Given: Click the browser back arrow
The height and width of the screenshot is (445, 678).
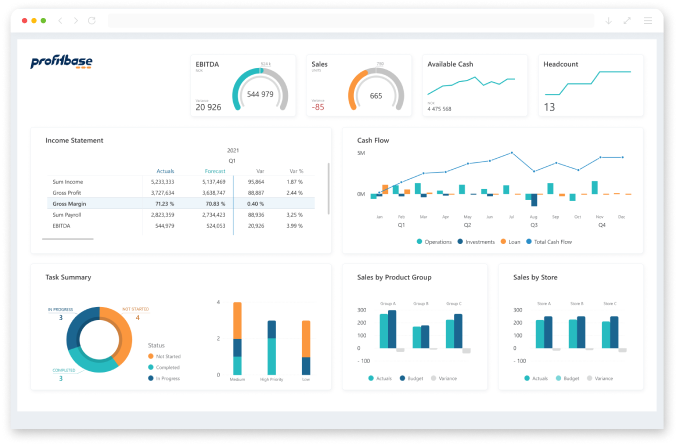Looking at the screenshot, I should tap(61, 20).
